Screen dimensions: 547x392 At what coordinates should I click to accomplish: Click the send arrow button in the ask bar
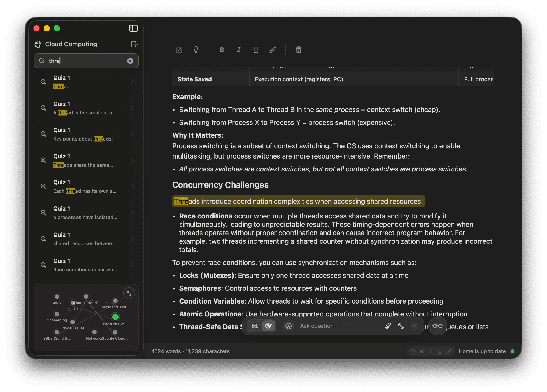click(414, 326)
